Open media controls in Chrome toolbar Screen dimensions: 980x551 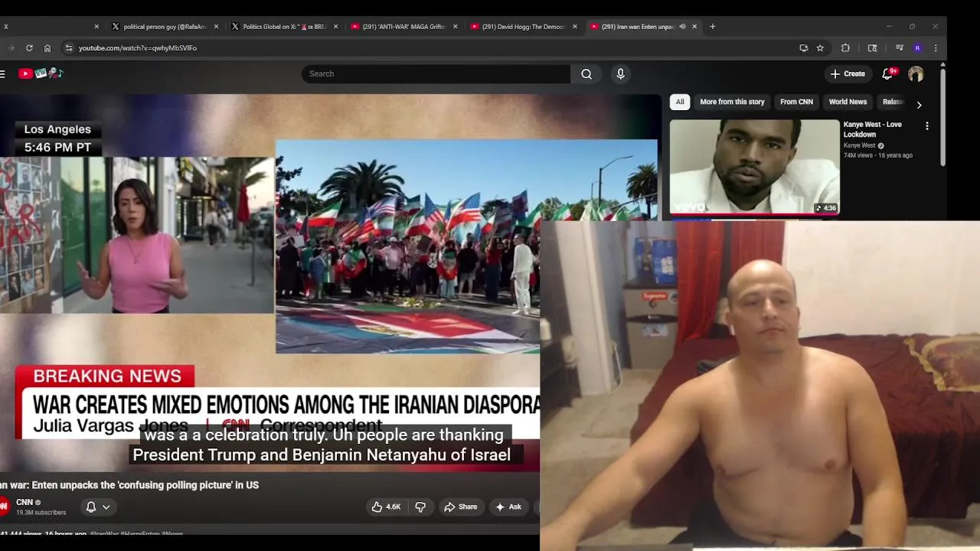point(900,47)
